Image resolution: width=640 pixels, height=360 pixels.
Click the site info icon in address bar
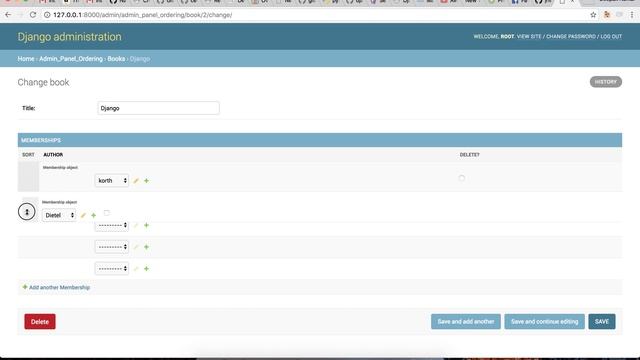tap(47, 15)
